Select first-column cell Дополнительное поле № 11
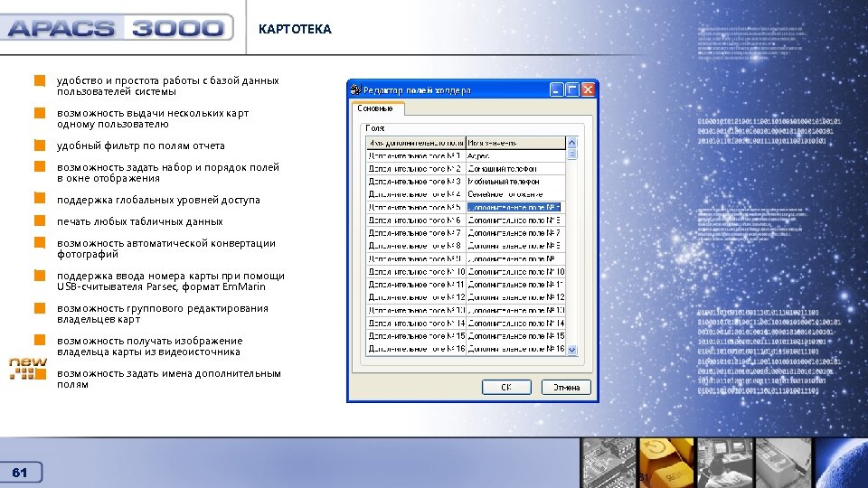This screenshot has height=488, width=868. [x=416, y=285]
